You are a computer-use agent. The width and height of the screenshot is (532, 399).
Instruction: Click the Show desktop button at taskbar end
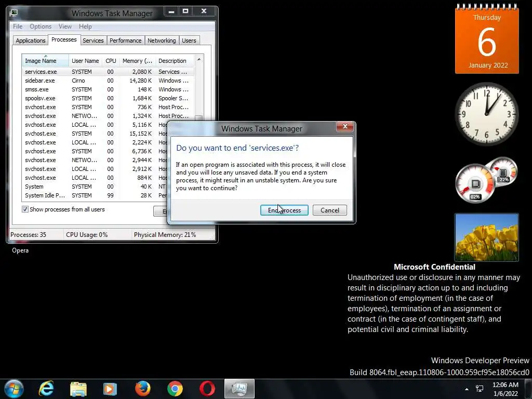pyautogui.click(x=528, y=389)
